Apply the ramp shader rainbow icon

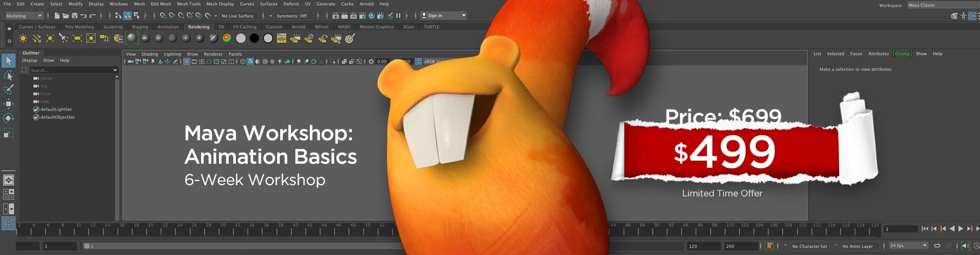pyautogui.click(x=227, y=38)
